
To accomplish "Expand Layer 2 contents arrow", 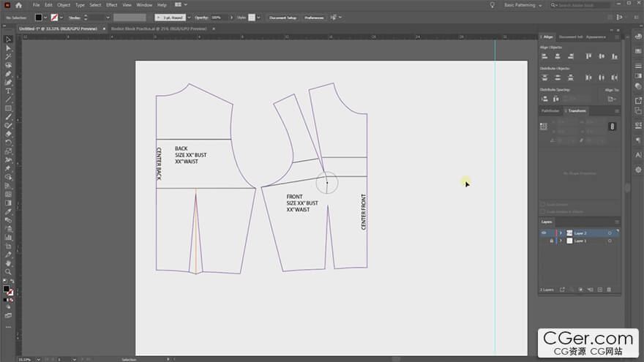I will pos(561,233).
